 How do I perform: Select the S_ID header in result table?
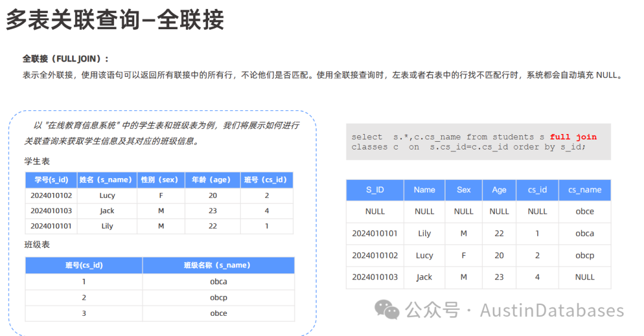point(374,189)
